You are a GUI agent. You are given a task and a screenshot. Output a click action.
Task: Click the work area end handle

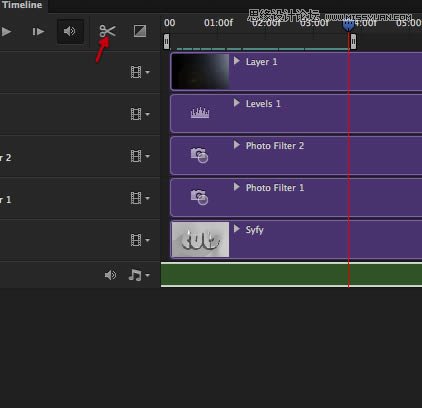[x=353, y=42]
